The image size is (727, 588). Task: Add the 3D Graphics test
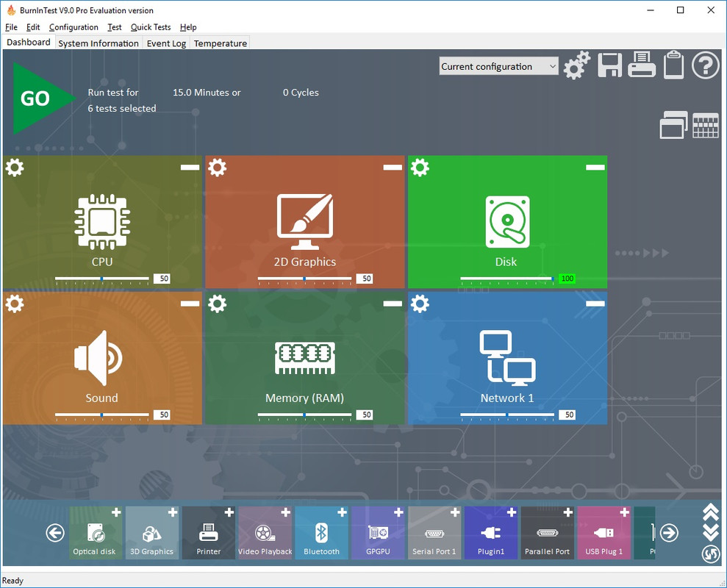[x=173, y=512]
